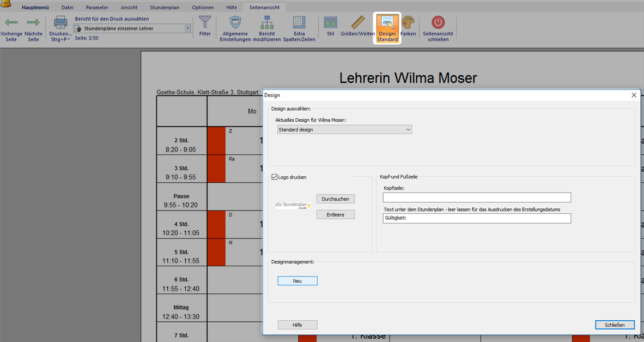This screenshot has height=342, width=644.
Task: Open the Filter funnel tool
Action: (205, 23)
